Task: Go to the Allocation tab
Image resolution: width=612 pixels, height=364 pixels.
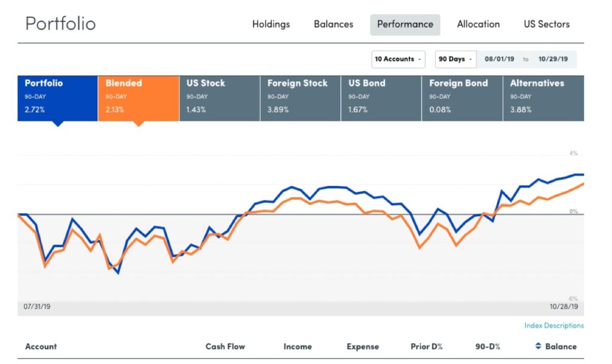Action: (x=478, y=24)
